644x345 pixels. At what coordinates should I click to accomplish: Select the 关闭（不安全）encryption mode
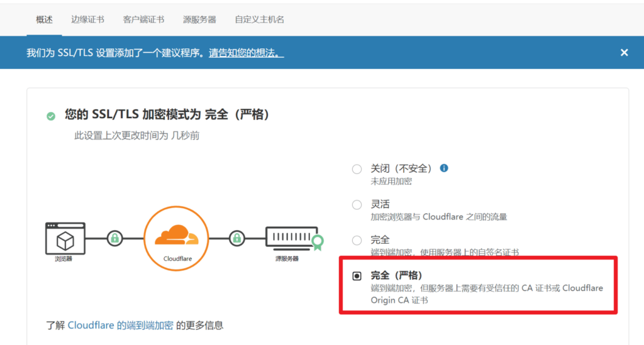point(357,169)
